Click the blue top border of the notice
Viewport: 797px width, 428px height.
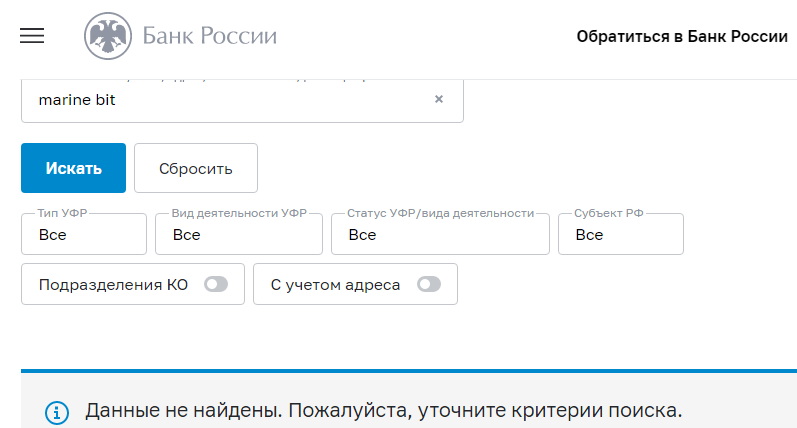pyautogui.click(x=408, y=371)
